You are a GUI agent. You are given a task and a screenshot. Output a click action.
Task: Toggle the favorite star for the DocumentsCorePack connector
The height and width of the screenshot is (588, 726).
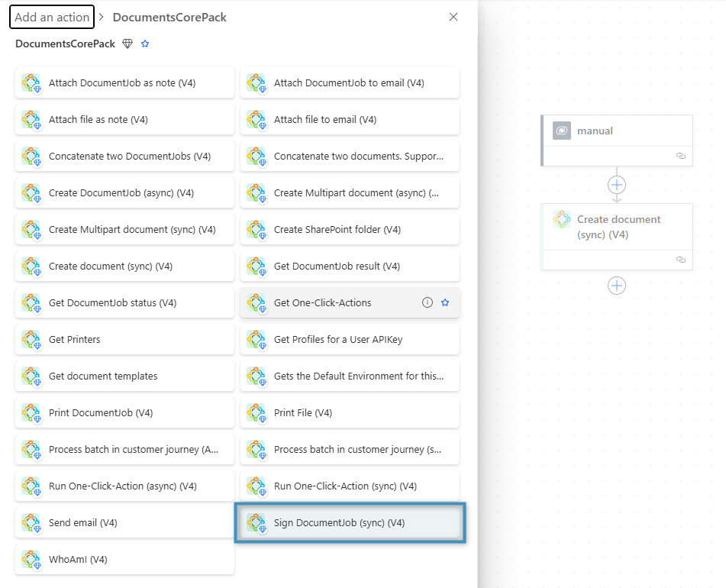(145, 44)
